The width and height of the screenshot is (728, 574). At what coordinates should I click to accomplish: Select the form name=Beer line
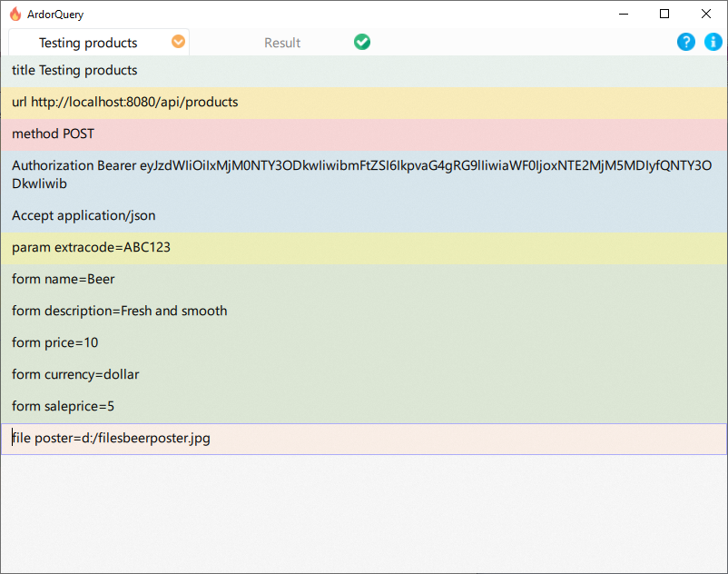pos(364,280)
